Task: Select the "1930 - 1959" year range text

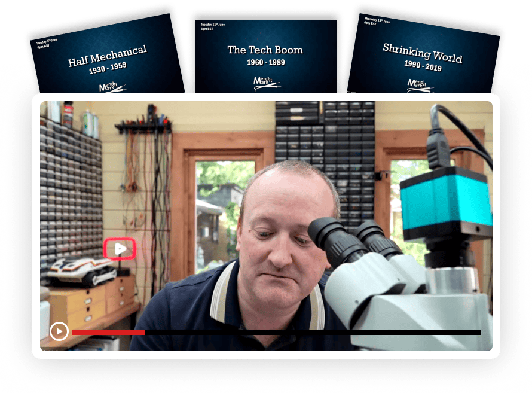Action: 109,68
